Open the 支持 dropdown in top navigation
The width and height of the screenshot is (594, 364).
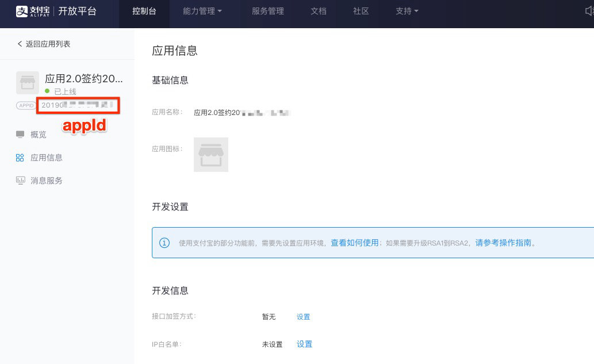click(407, 11)
